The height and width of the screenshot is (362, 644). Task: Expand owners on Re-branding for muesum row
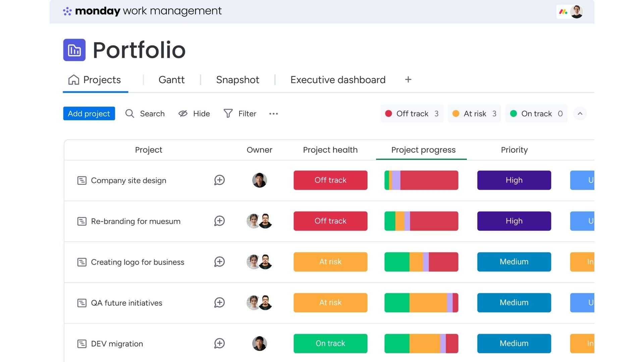point(259,221)
